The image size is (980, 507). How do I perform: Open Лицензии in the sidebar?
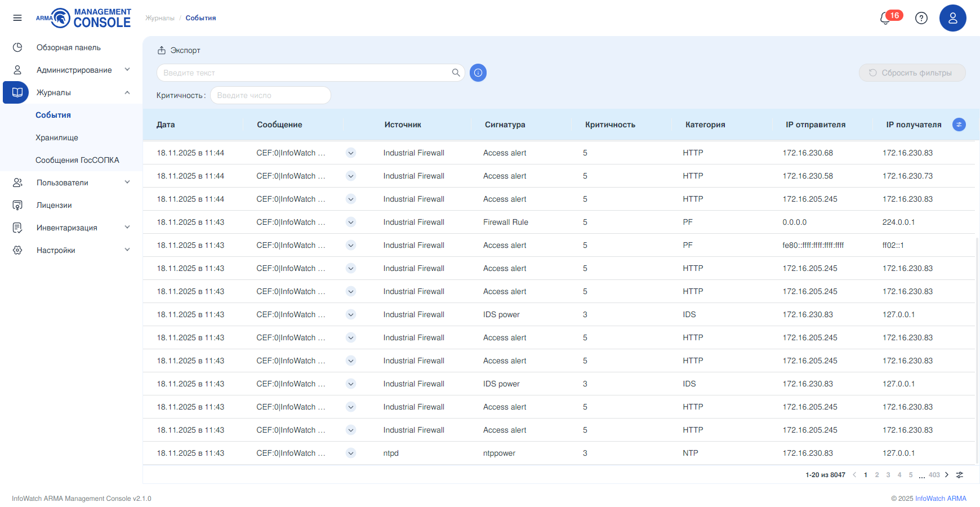tap(54, 205)
